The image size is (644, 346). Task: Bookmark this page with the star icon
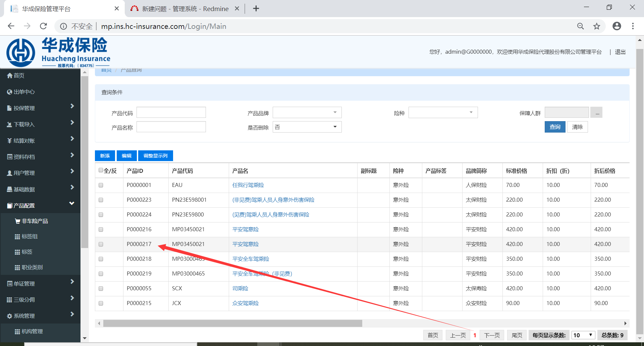[x=596, y=26]
